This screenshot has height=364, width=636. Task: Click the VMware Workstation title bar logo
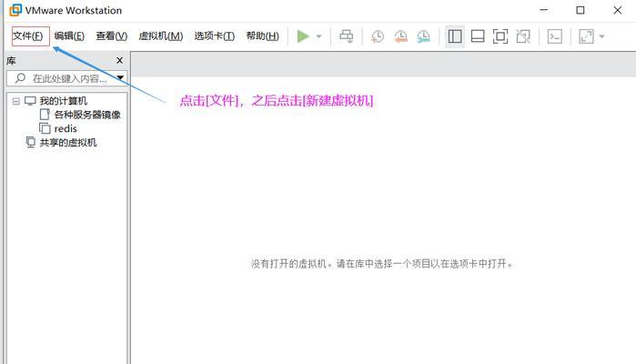(15, 10)
